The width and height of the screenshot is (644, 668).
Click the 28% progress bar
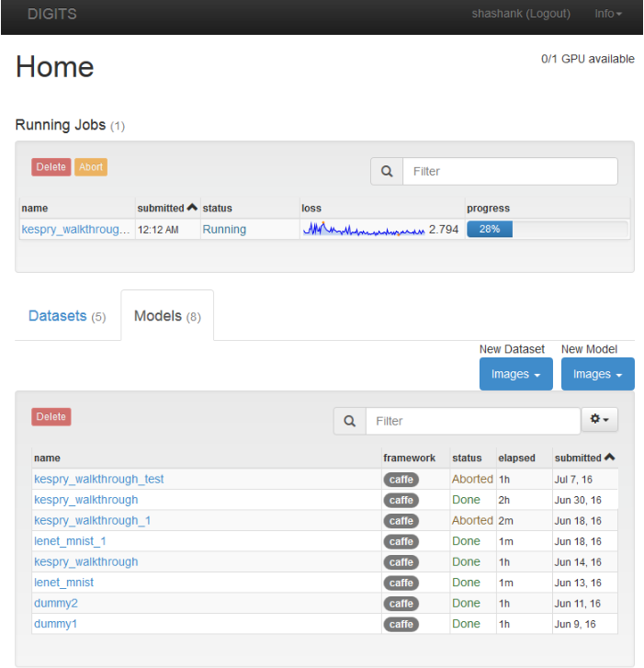(x=490, y=229)
